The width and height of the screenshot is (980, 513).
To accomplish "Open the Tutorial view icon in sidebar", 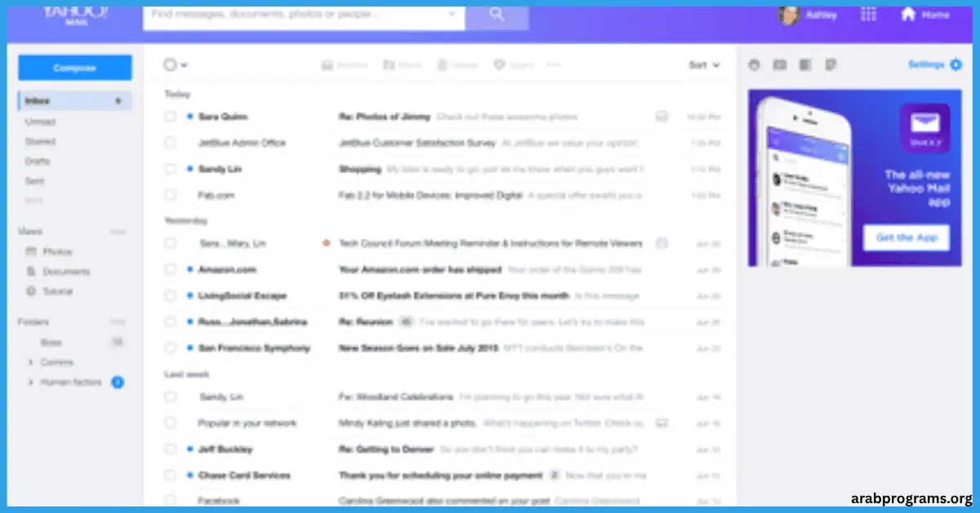I will coord(32,291).
